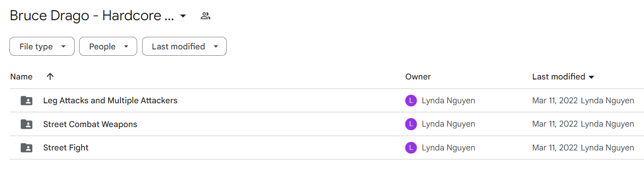Image resolution: width=644 pixels, height=194 pixels.
Task: Open the Street Combat Weapons folder name
Action: click(x=90, y=124)
